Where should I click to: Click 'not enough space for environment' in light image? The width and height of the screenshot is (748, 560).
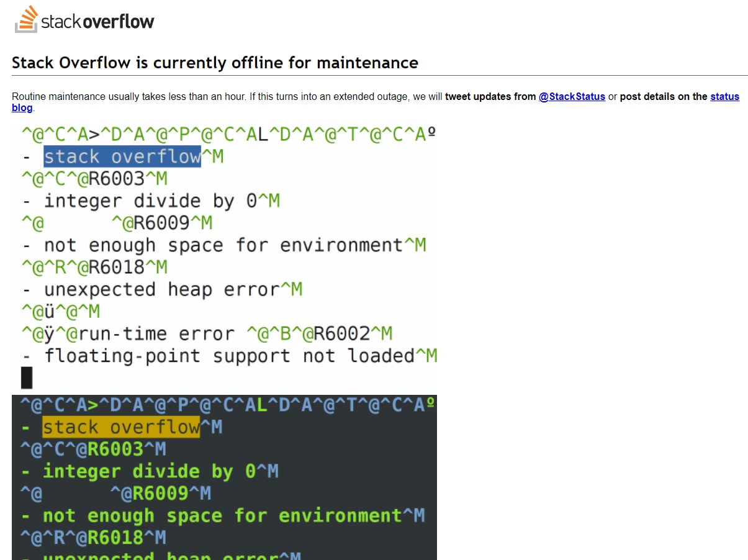(x=223, y=245)
